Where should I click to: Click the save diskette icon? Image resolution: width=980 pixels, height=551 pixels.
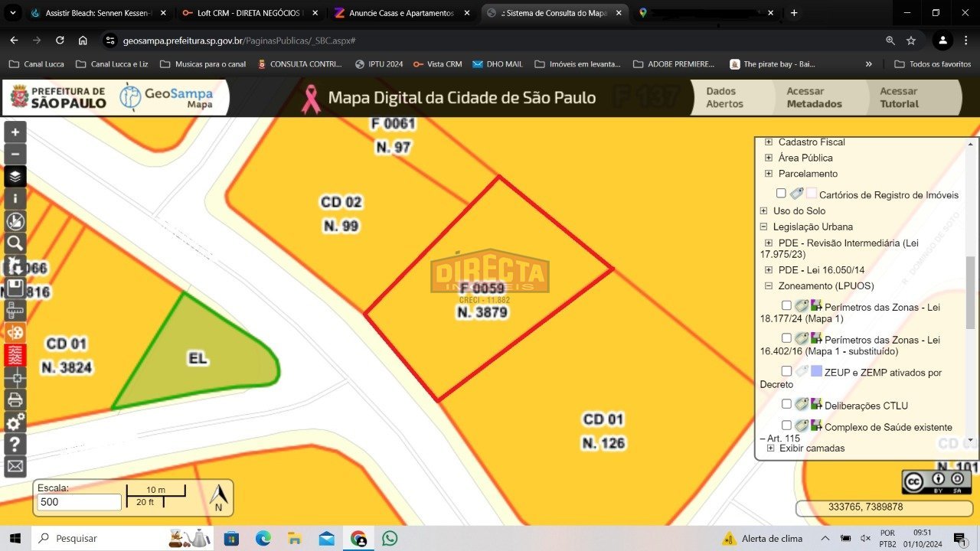(x=15, y=289)
